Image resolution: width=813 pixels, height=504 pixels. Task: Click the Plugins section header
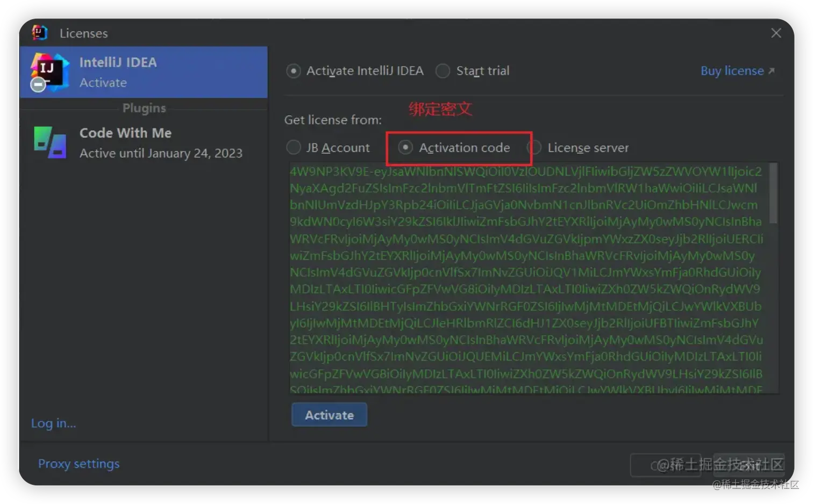[x=144, y=108]
